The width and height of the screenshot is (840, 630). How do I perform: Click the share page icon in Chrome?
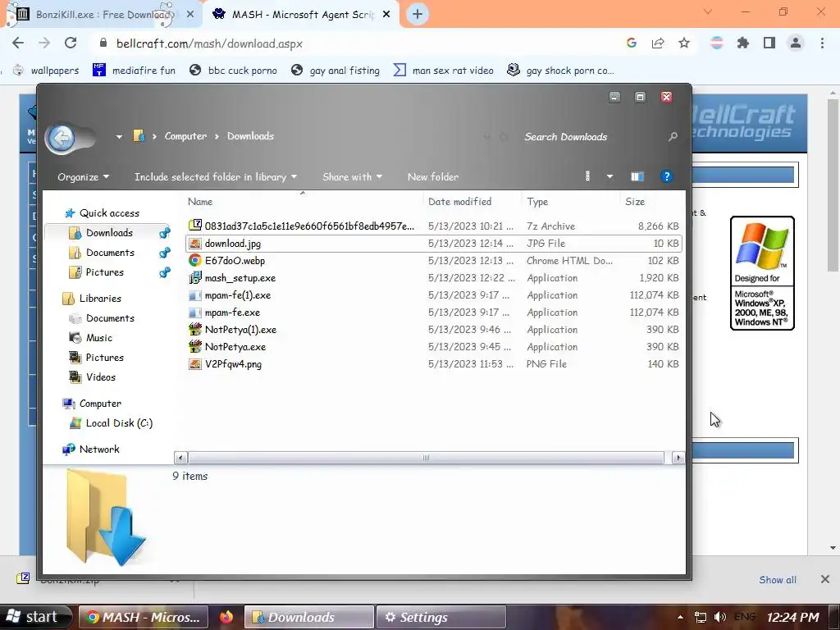[658, 43]
